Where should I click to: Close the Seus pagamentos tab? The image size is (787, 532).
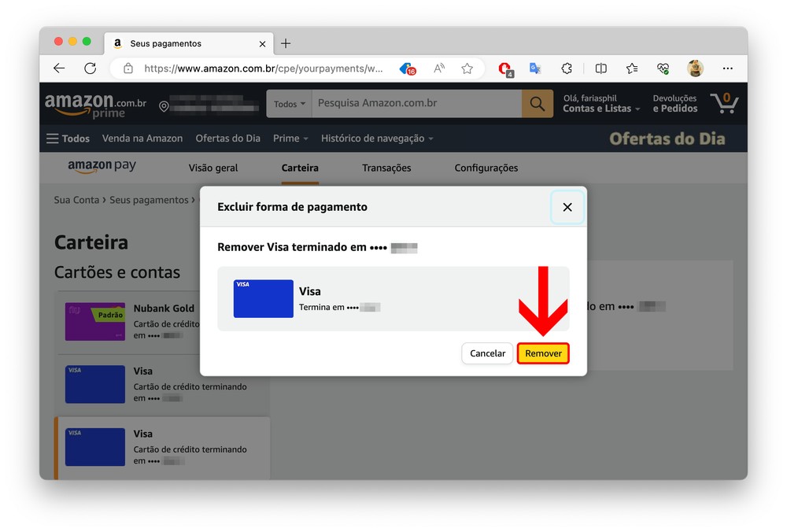click(x=262, y=44)
